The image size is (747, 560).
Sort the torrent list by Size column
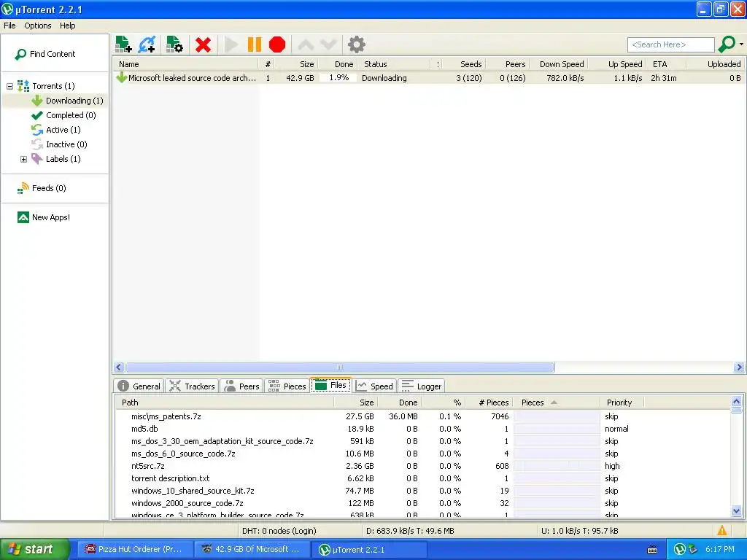296,64
